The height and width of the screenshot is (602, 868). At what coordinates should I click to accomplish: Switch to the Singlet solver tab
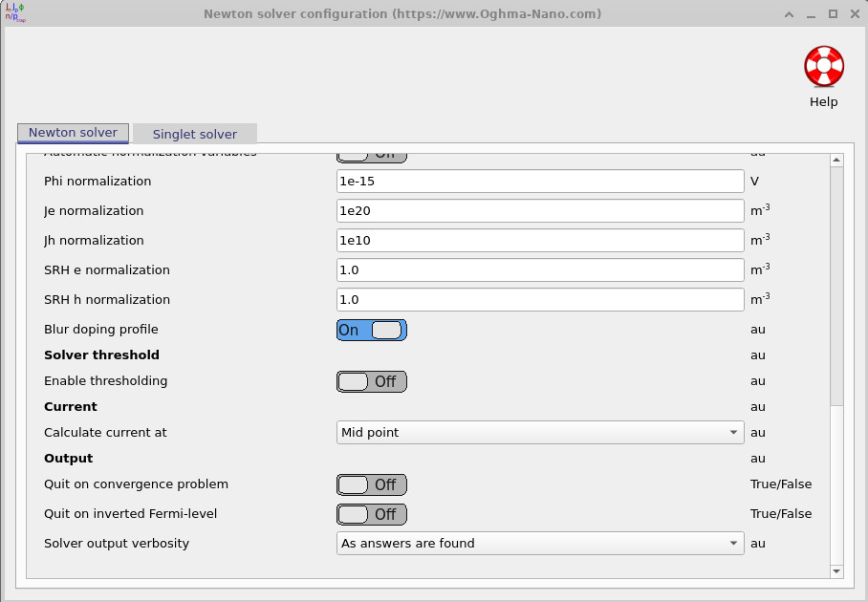pyautogui.click(x=194, y=134)
